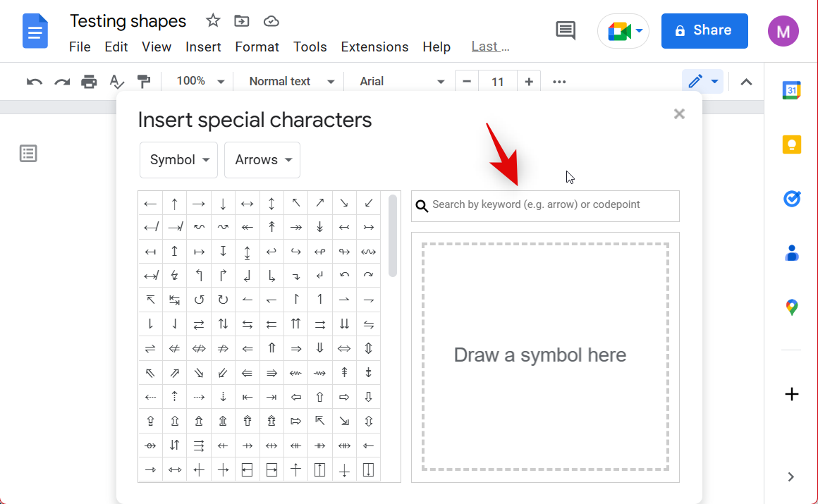
Task: Open the Arial font dropdown
Action: tap(401, 81)
